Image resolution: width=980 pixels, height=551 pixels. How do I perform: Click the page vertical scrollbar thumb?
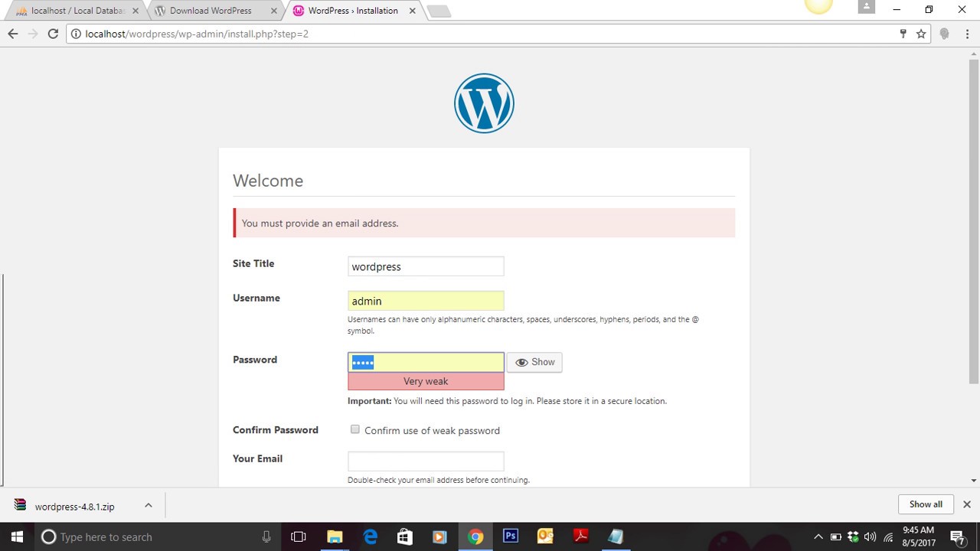973,221
